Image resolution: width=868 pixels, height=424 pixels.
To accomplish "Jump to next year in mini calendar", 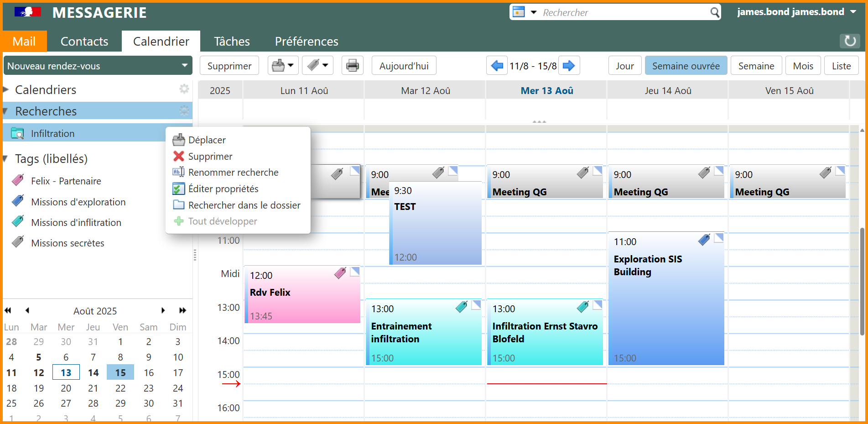I will (182, 310).
